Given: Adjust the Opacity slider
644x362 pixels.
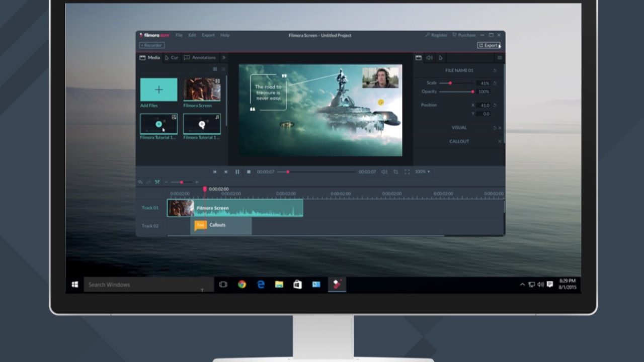Looking at the screenshot, I should click(456, 92).
